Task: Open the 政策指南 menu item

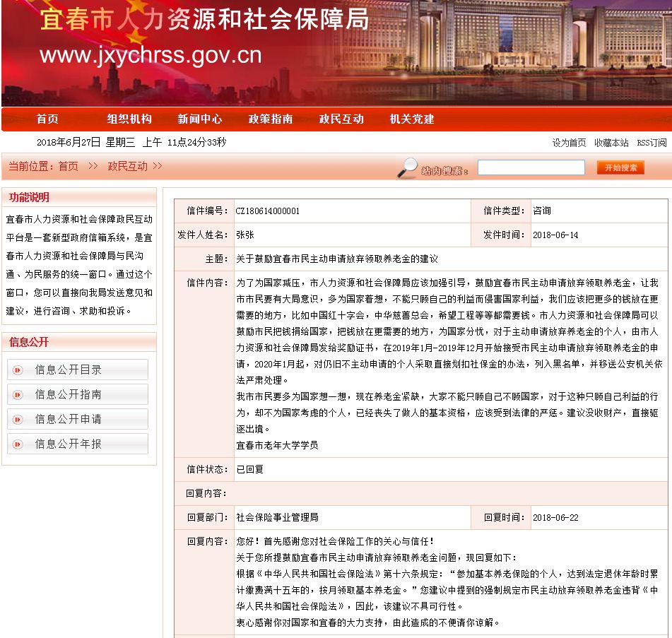Action: [271, 119]
